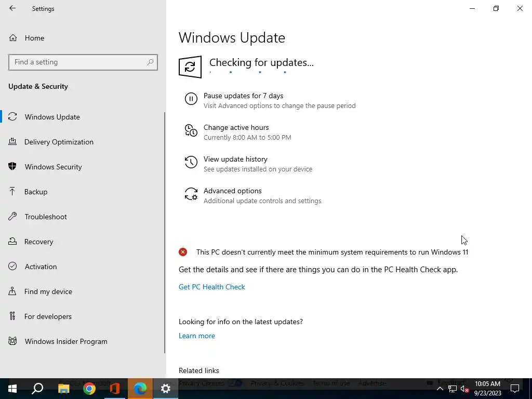Image resolution: width=532 pixels, height=399 pixels.
Task: Click the red error icon by Windows 11 message
Action: pyautogui.click(x=183, y=252)
